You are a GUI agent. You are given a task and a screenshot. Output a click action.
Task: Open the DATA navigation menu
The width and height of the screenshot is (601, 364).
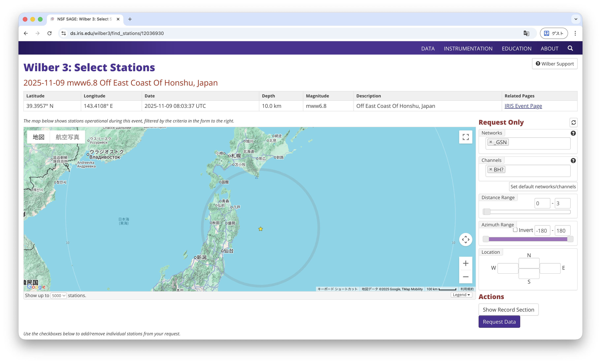tap(428, 48)
